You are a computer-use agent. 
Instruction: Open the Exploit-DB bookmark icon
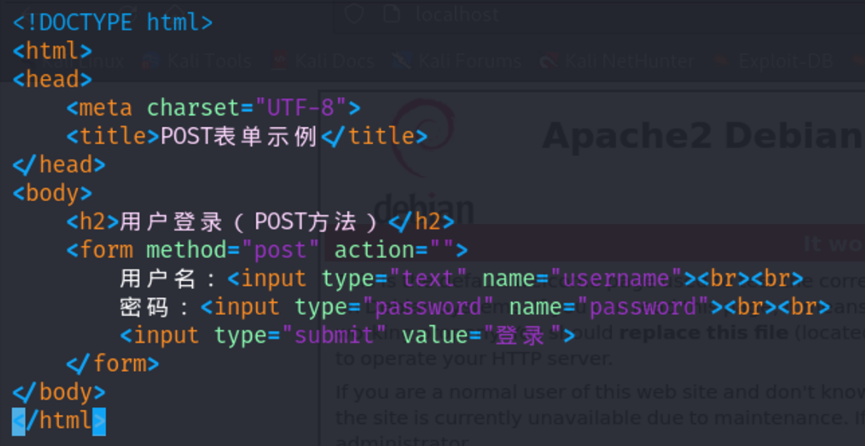pyautogui.click(x=720, y=61)
